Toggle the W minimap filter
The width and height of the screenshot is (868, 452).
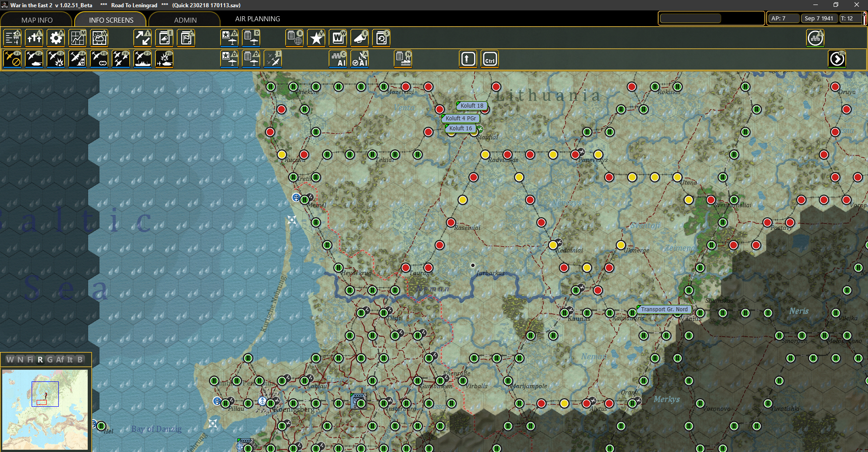click(10, 360)
